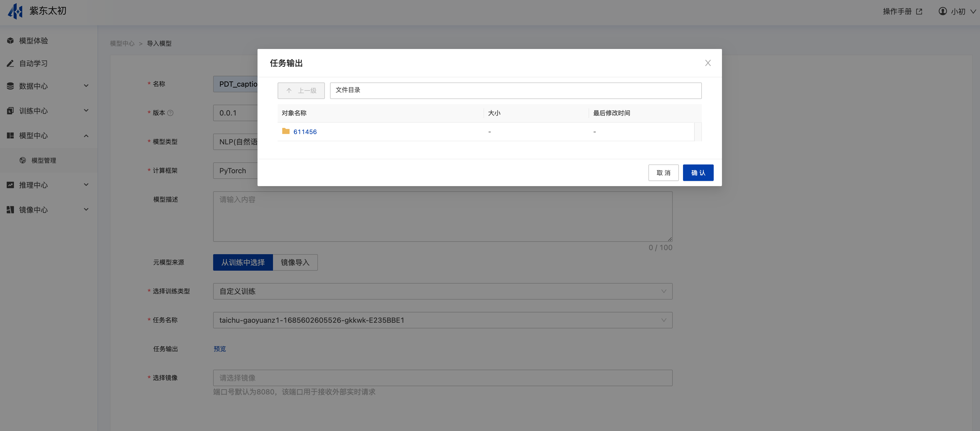Click the external-link icon beside 操作手册
Image resolution: width=980 pixels, height=431 pixels.
[x=919, y=11]
